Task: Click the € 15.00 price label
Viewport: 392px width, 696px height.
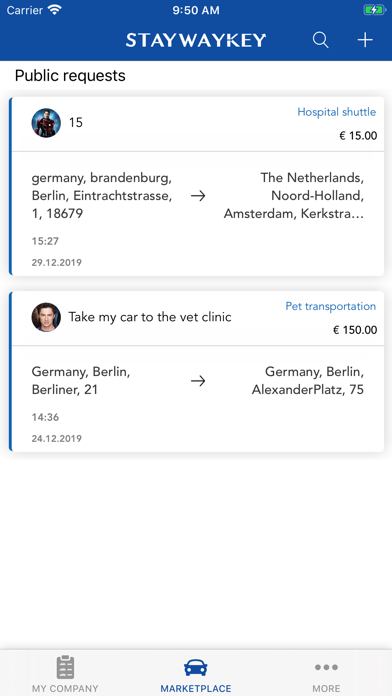Action: point(358,136)
